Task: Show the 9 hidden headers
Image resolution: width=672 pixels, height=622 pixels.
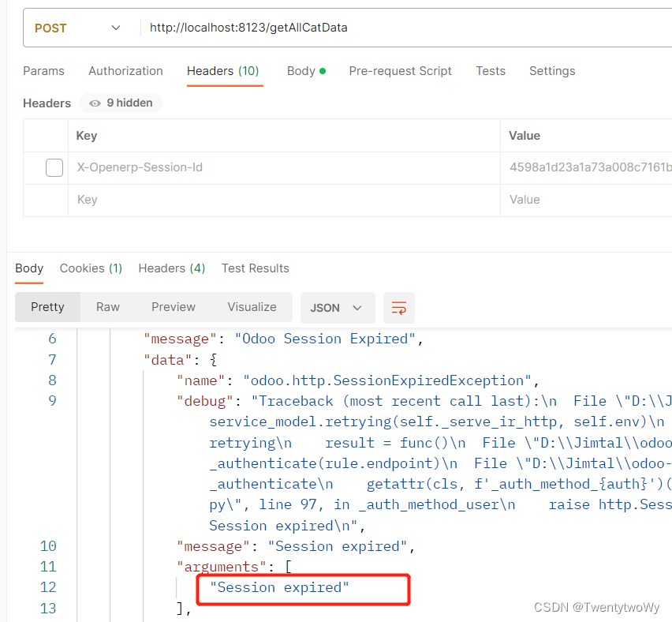Action: (120, 103)
